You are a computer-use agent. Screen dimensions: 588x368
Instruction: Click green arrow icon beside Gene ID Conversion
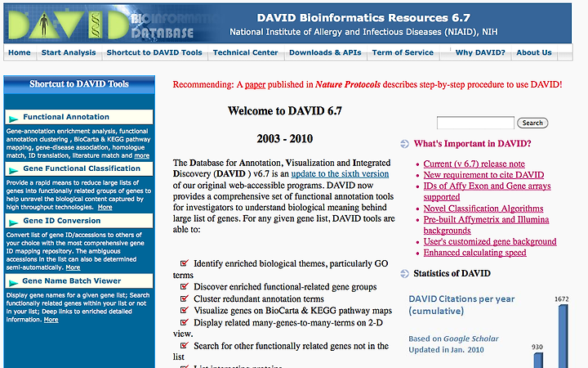pyautogui.click(x=14, y=222)
